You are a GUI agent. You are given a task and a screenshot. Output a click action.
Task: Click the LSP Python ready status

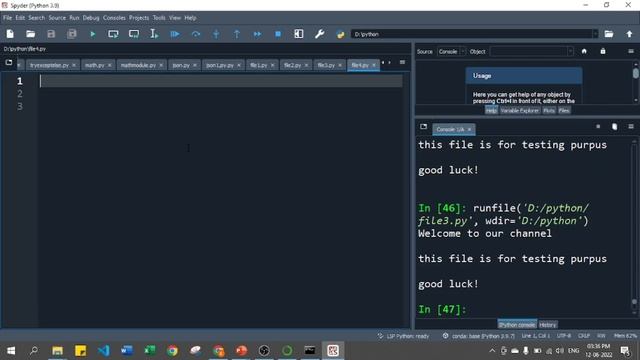click(403, 336)
